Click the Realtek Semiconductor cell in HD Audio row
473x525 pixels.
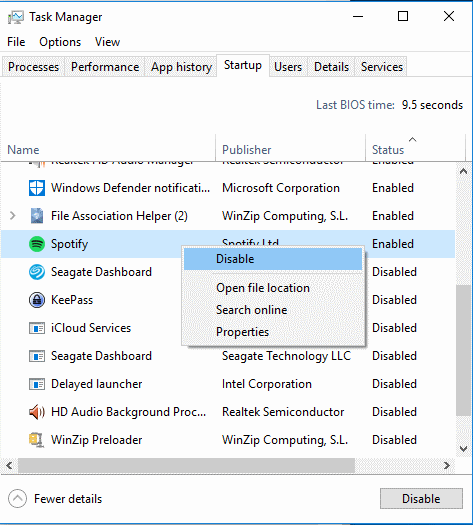[x=283, y=412]
